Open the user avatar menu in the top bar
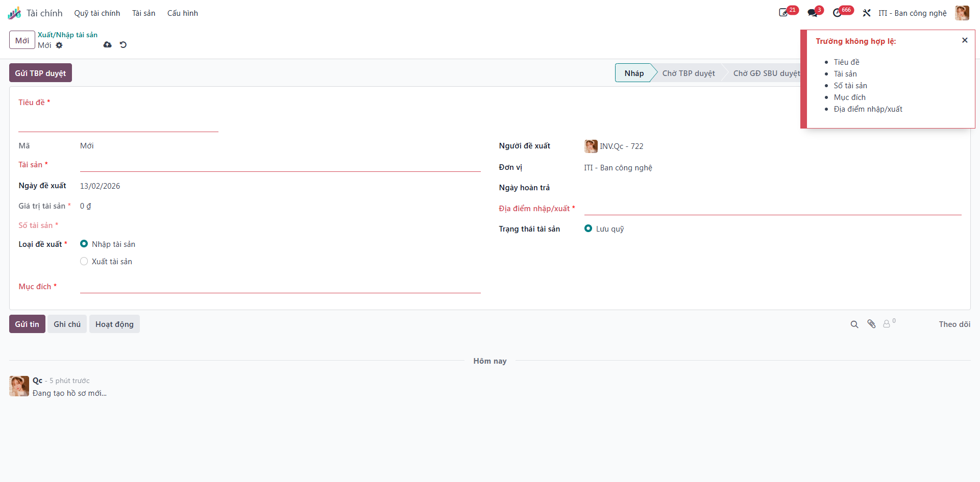Image resolution: width=980 pixels, height=482 pixels. point(962,13)
